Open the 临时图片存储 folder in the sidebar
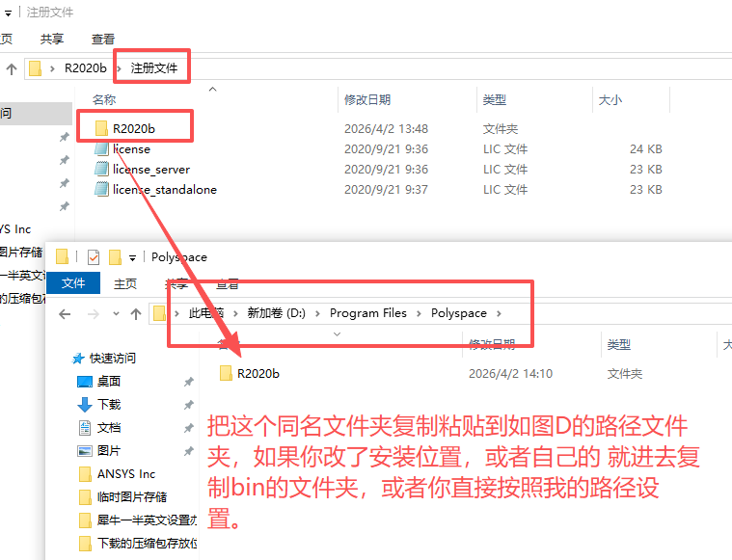The image size is (732, 560). coord(132,497)
